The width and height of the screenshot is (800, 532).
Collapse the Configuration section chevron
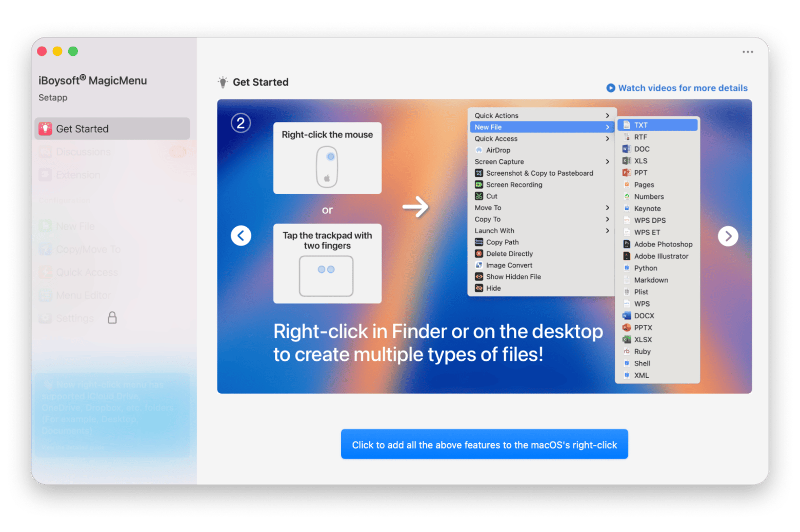click(181, 200)
